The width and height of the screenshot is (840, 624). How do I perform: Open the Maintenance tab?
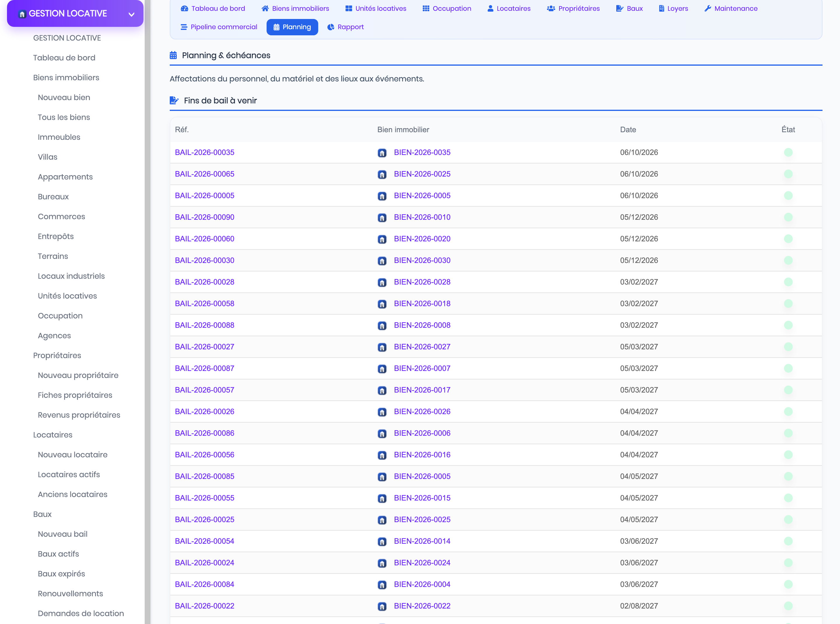tap(731, 8)
